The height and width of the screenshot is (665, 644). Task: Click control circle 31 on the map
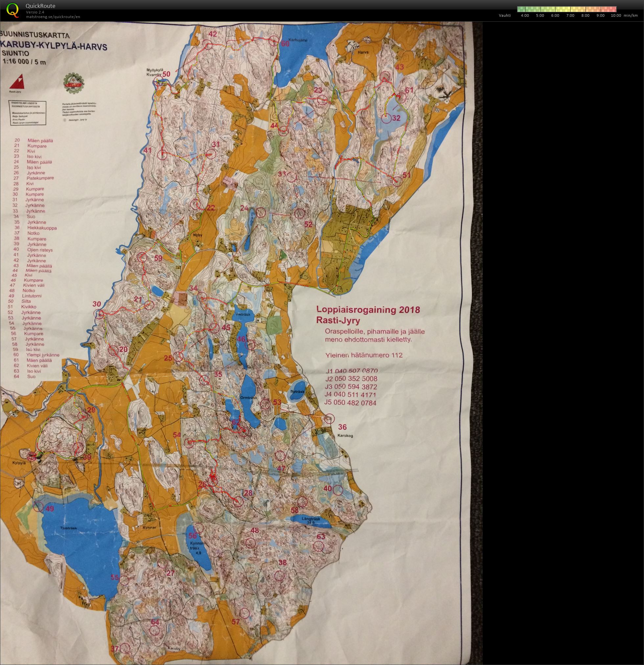pyautogui.click(x=211, y=154)
